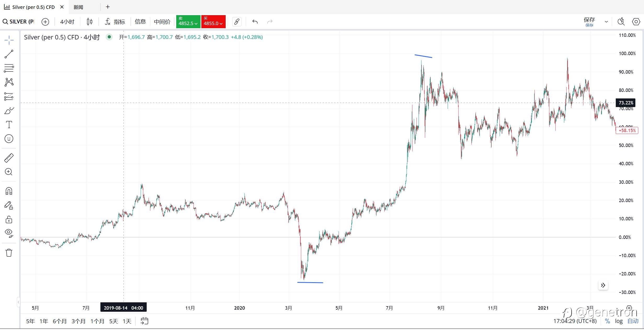644x330 pixels.
Task: Select the 1年 time range
Action: pyautogui.click(x=44, y=321)
